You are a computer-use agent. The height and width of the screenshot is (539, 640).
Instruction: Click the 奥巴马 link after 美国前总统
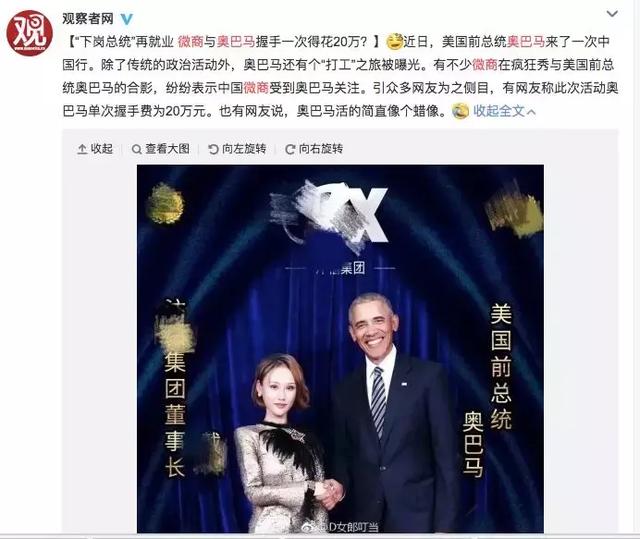526,42
